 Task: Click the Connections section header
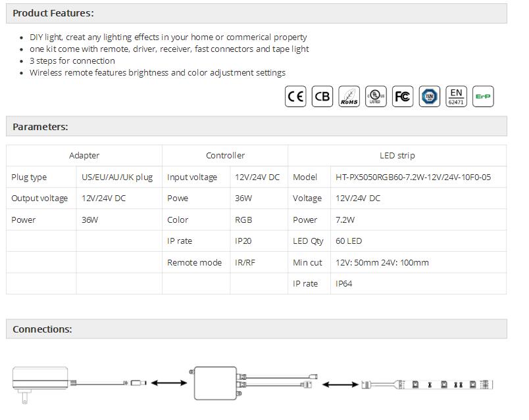(x=42, y=329)
